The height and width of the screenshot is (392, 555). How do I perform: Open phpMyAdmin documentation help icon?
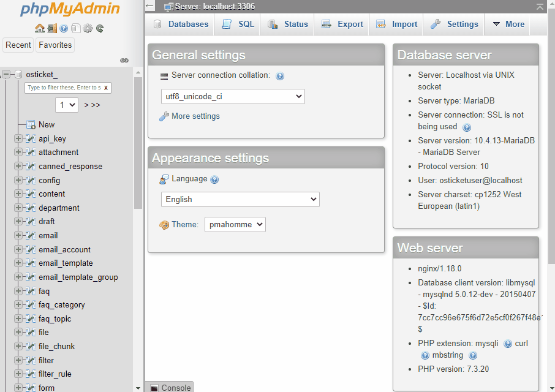coord(64,28)
